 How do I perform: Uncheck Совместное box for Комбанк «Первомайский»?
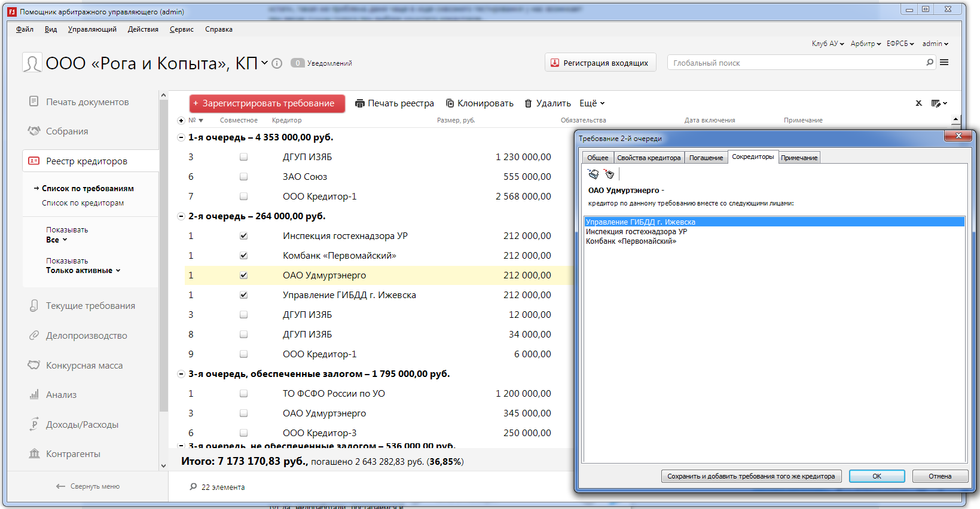point(243,256)
